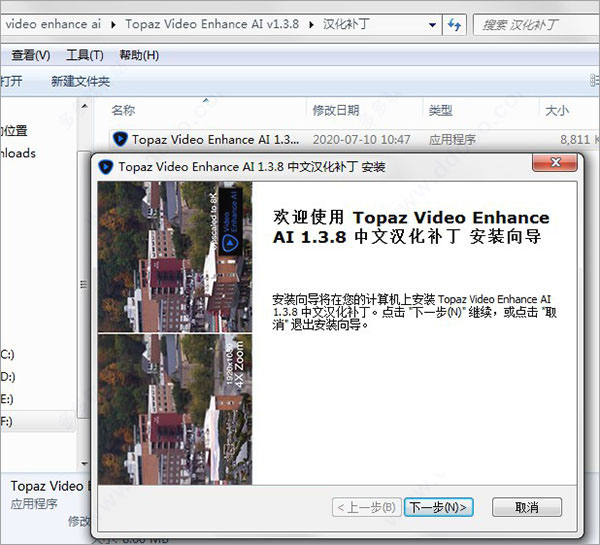Click the navigation pane scrollbar thumb

[83, 284]
